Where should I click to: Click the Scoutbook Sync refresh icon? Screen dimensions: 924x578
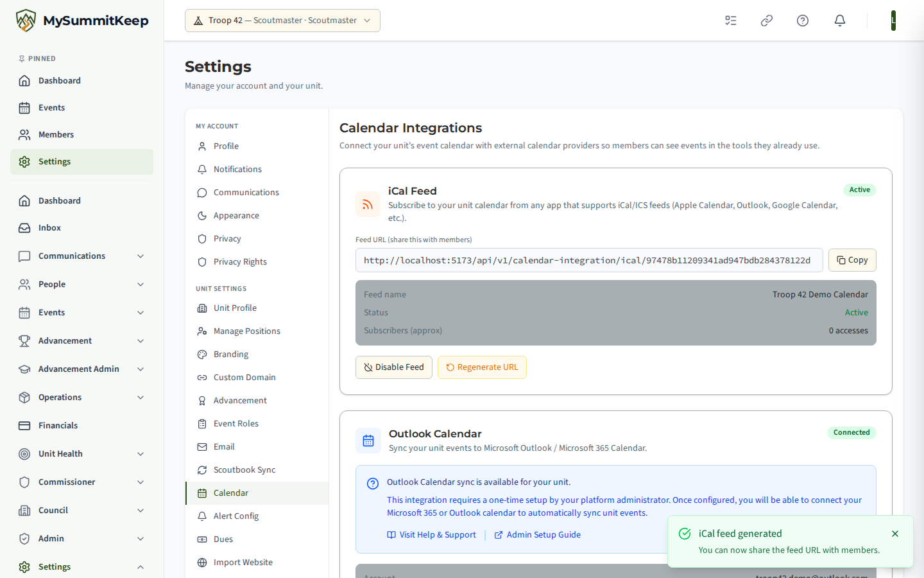202,470
